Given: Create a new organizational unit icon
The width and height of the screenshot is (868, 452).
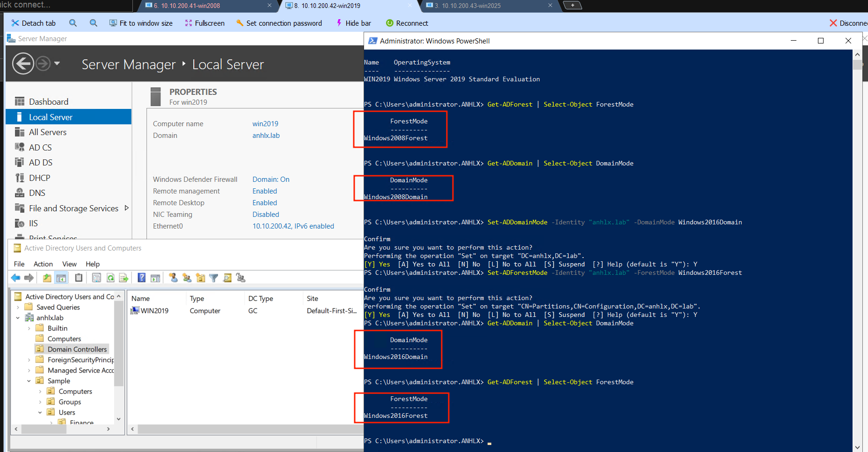Looking at the screenshot, I should 200,278.
